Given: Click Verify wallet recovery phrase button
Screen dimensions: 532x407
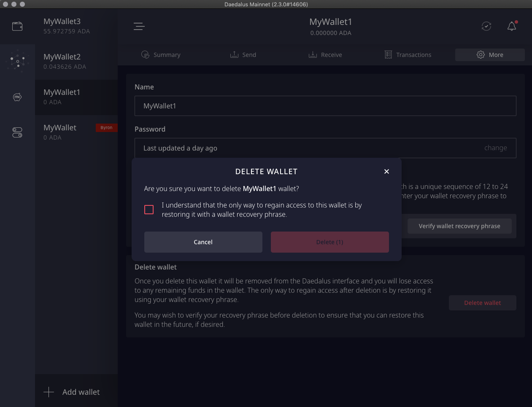Looking at the screenshot, I should click(x=459, y=226).
